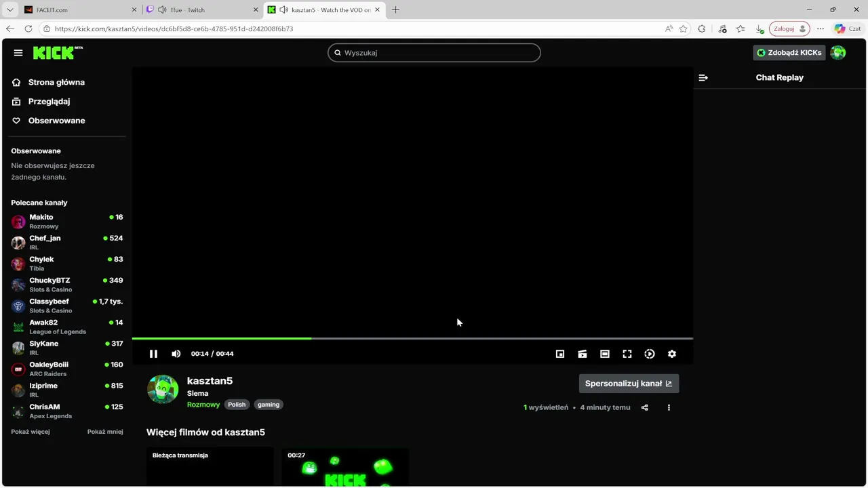This screenshot has height=488, width=868.
Task: Mute the kasztan5 tab audio icon
Action: pos(283,9)
